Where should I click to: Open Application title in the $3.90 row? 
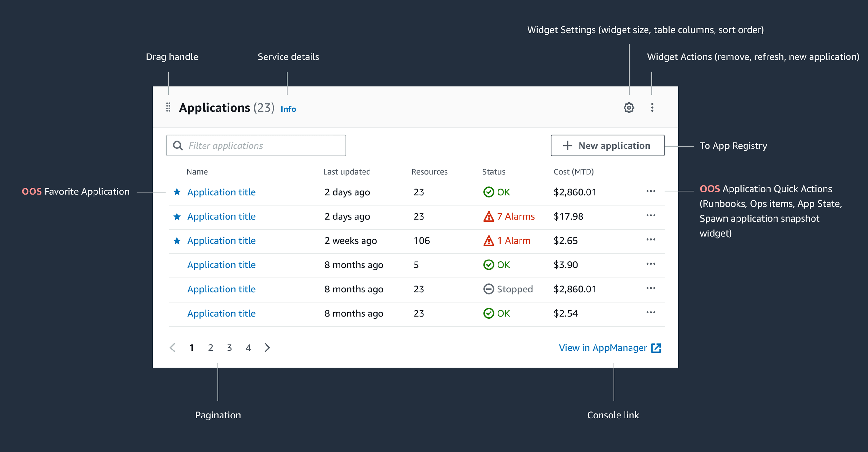pos(221,265)
